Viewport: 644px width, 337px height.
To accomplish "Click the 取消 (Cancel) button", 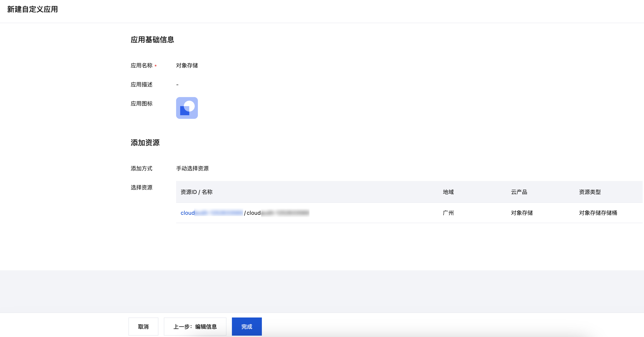I will tap(143, 327).
